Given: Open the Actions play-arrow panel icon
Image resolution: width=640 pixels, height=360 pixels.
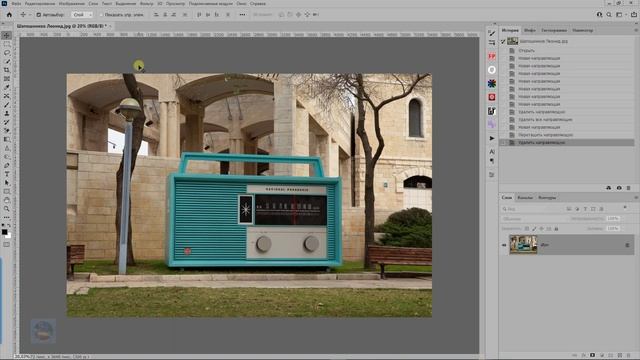Looking at the screenshot, I should point(492,138).
